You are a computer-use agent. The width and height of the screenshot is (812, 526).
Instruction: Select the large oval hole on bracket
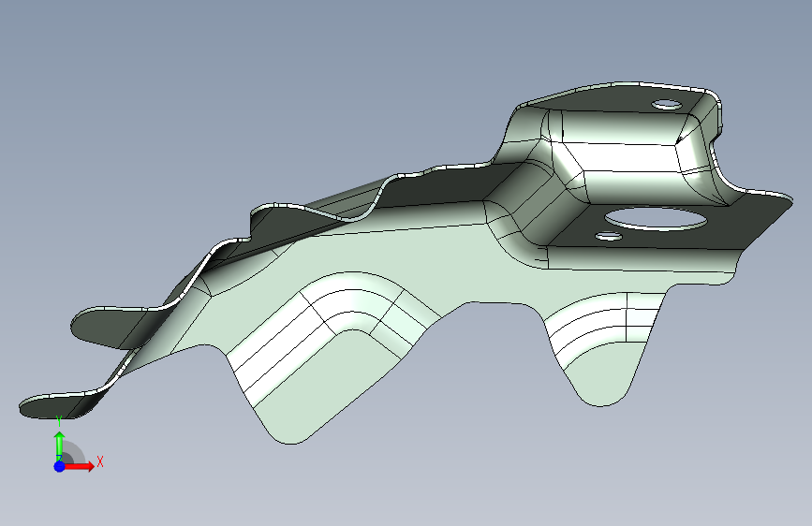(x=656, y=218)
